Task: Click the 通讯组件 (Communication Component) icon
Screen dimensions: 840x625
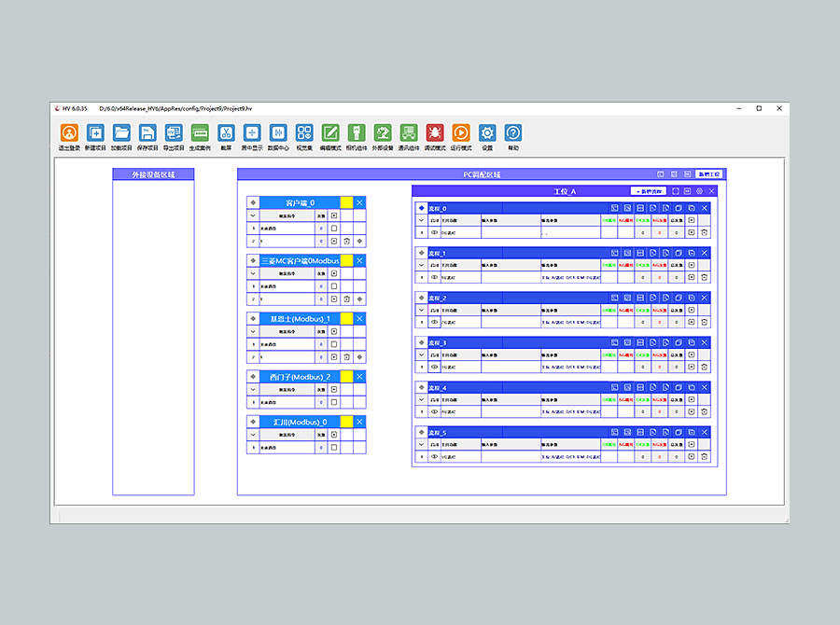Action: pos(409,133)
